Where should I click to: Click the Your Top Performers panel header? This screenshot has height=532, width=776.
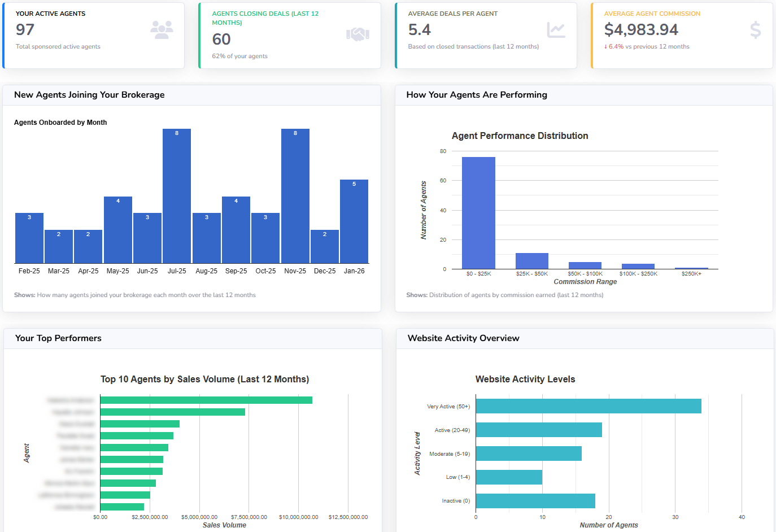[58, 338]
